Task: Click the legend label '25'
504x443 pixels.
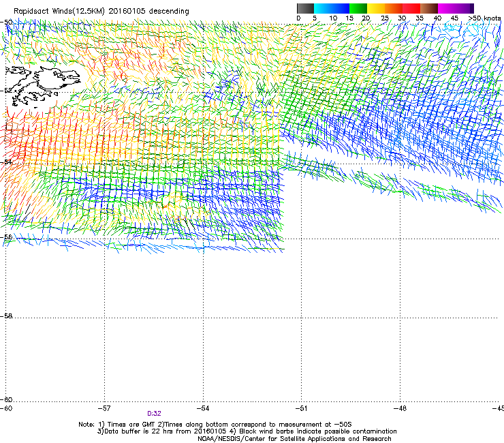Action: coord(385,18)
